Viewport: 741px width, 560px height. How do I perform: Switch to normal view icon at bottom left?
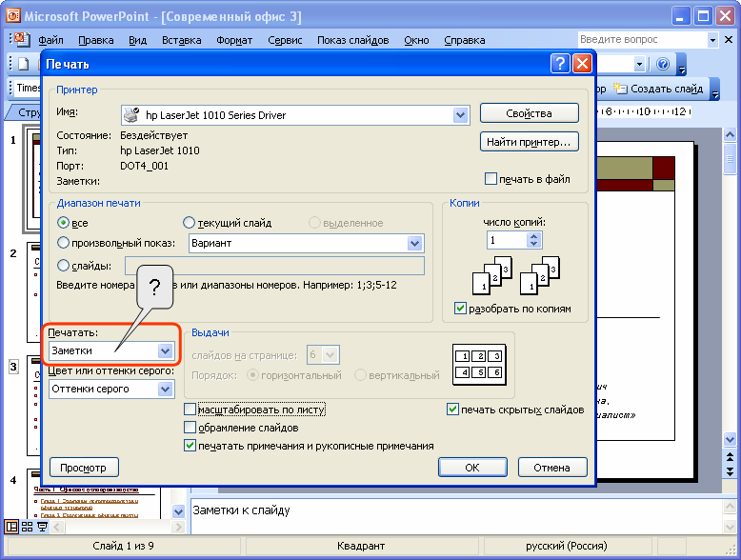coord(11,527)
